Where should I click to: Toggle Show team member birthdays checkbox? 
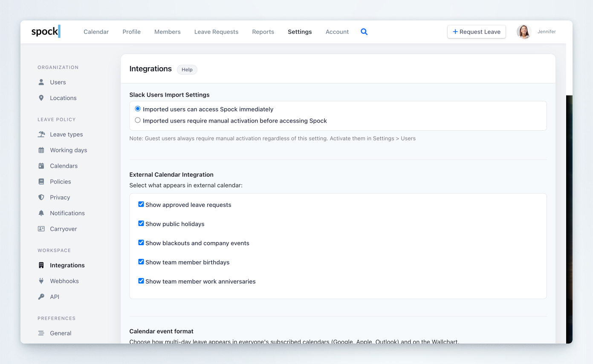tap(141, 262)
